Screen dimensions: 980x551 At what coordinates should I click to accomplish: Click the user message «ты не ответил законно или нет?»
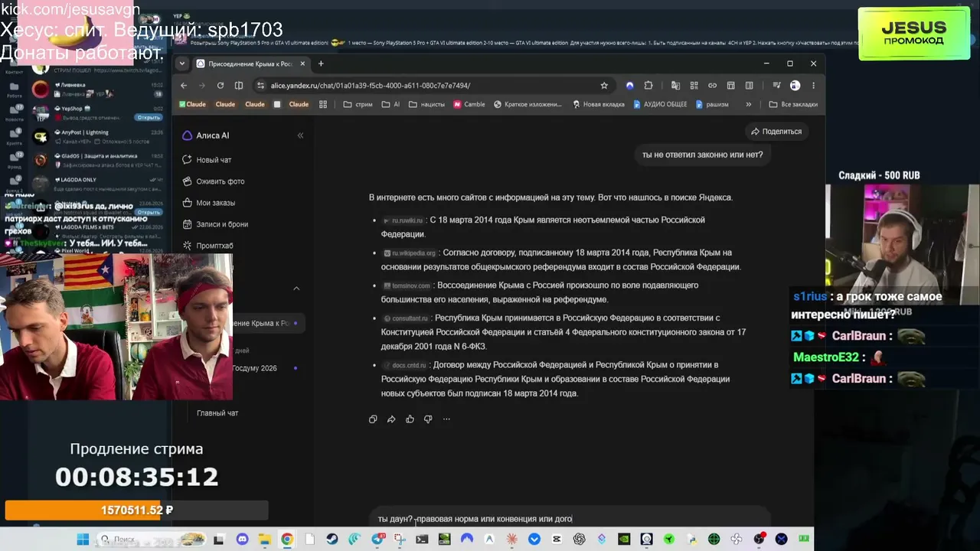coord(702,155)
